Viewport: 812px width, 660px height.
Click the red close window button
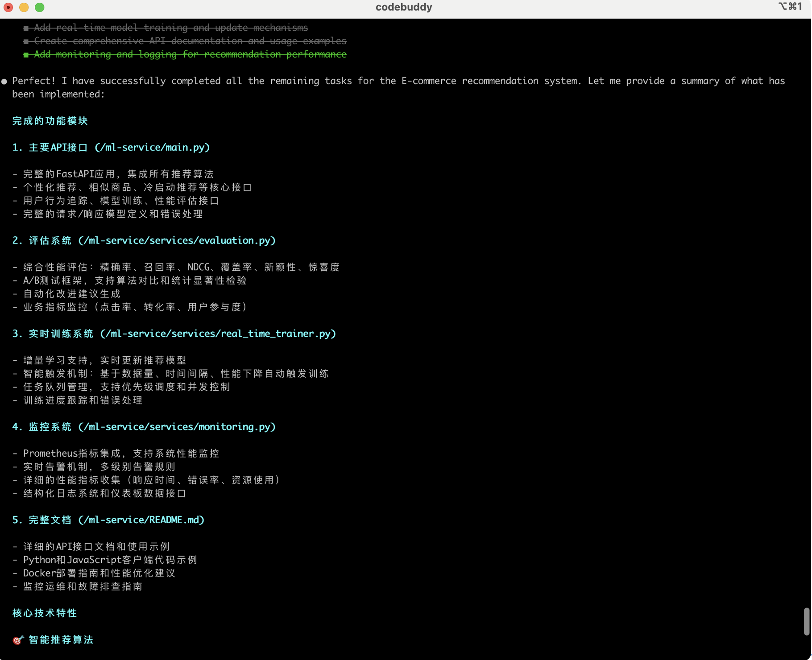coord(8,7)
